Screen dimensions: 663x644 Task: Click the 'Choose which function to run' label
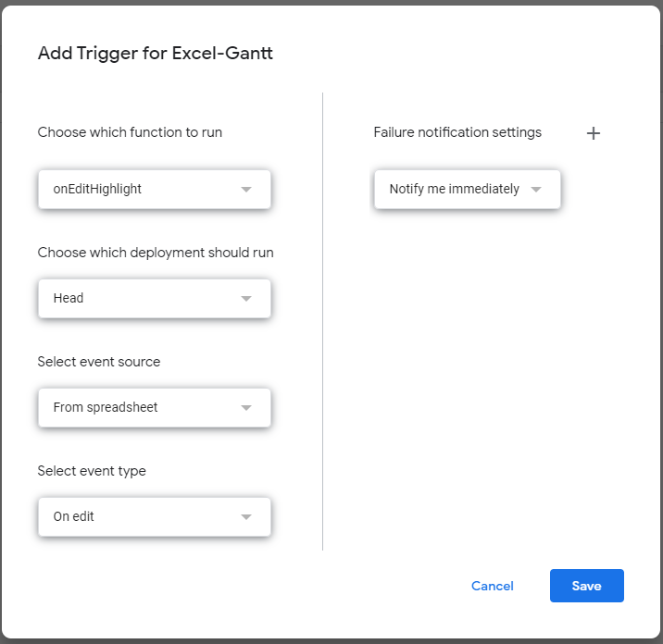pyautogui.click(x=130, y=132)
